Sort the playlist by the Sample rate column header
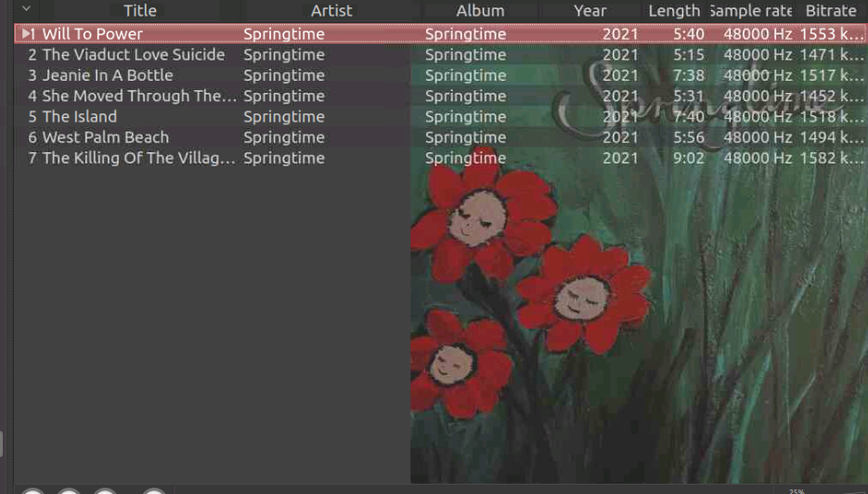Viewport: 868px width, 494px height. 751,10
